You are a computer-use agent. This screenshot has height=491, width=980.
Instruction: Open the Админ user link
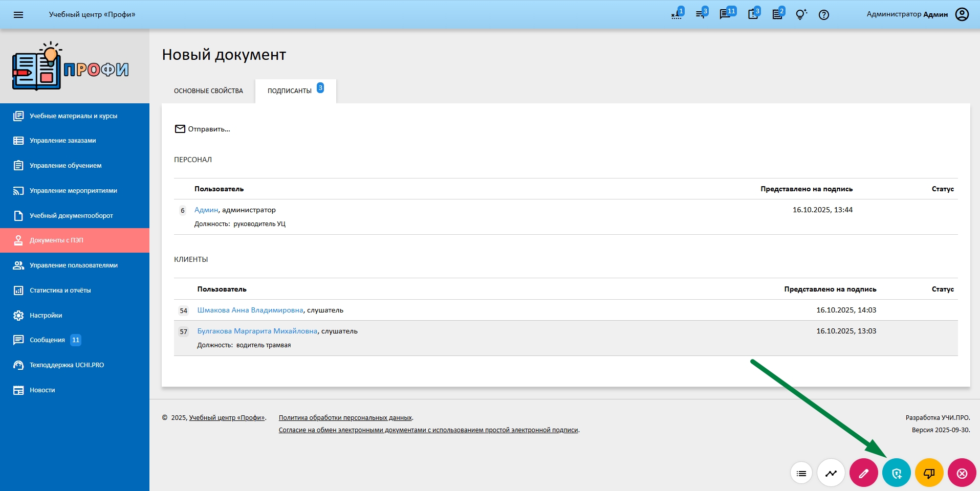point(206,210)
